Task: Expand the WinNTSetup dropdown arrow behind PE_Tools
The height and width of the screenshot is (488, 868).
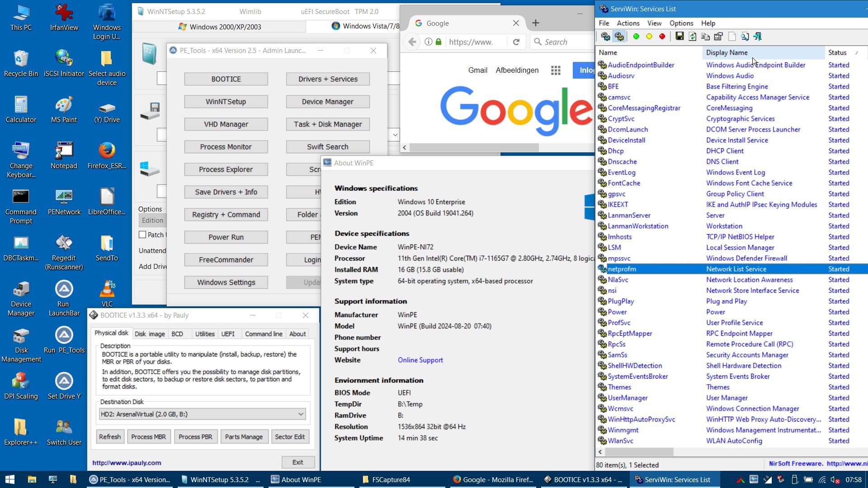Action: (395, 135)
